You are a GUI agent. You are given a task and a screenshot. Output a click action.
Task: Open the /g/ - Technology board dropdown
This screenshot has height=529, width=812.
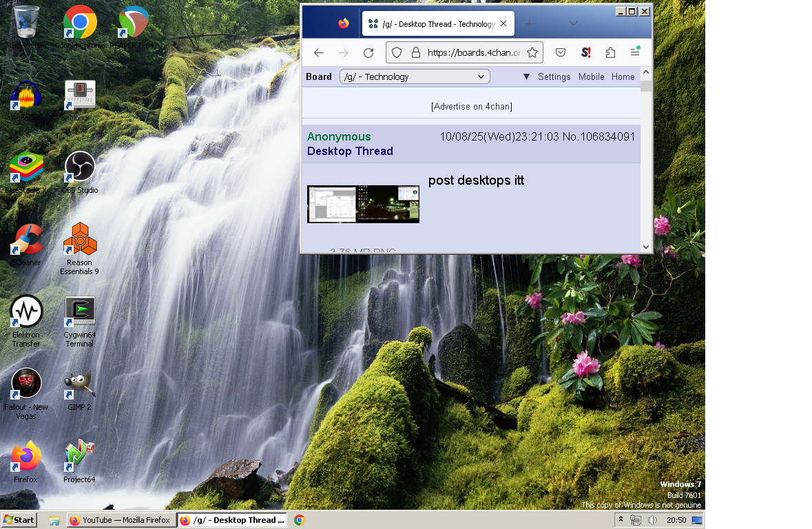click(415, 76)
